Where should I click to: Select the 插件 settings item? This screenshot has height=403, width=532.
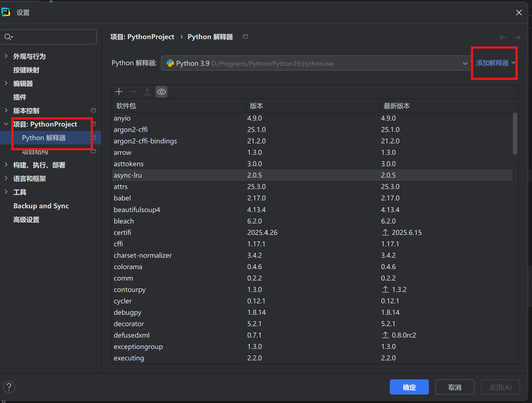coord(20,97)
